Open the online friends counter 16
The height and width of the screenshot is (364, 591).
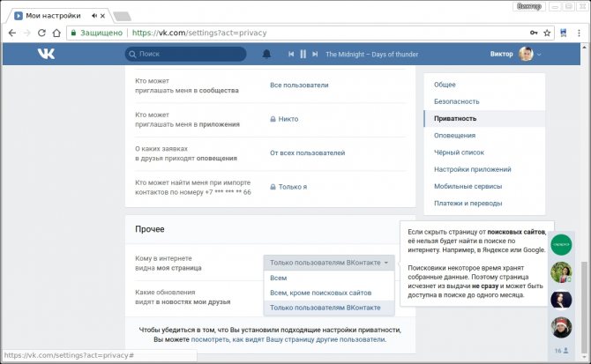click(x=561, y=351)
